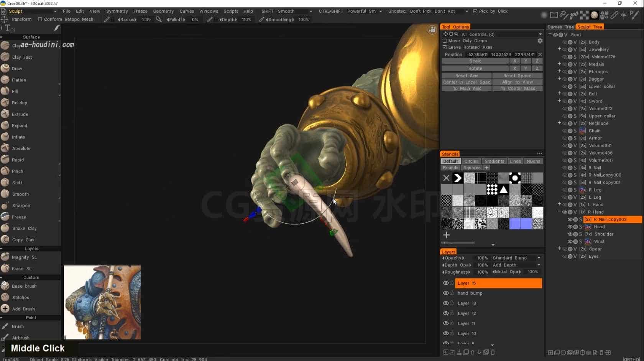Click the To Center Mass button
The height and width of the screenshot is (361, 644).
click(517, 89)
